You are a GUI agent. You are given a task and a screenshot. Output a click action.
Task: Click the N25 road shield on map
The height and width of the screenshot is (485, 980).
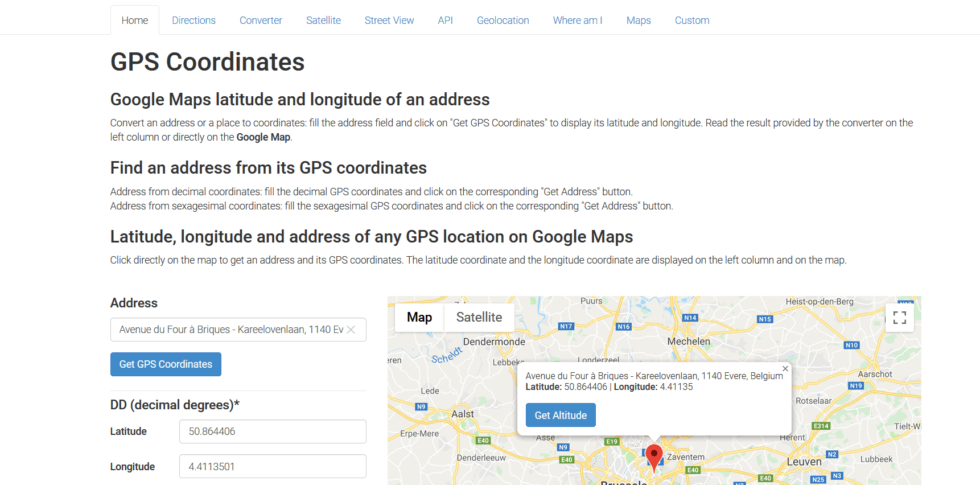pyautogui.click(x=818, y=479)
